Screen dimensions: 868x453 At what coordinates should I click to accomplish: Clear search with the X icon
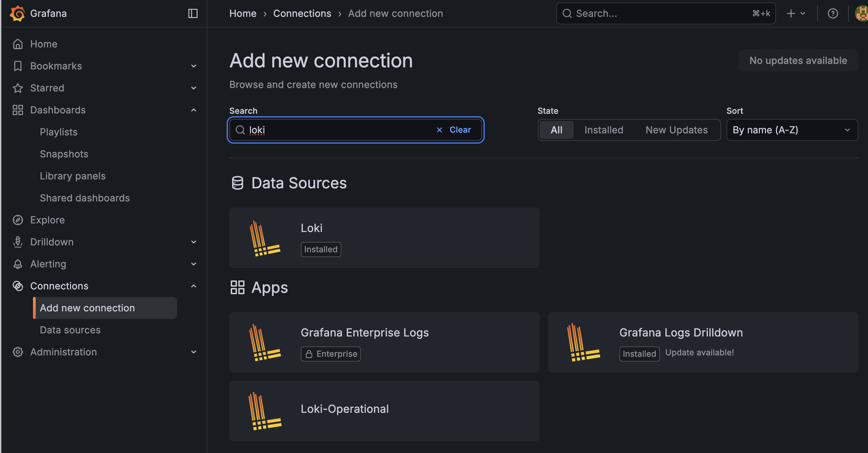click(x=439, y=130)
